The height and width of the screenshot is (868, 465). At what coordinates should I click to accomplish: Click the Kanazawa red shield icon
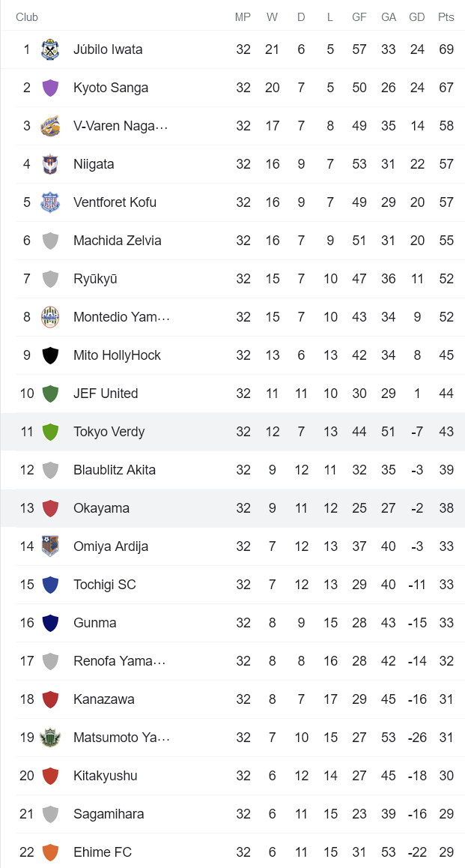coord(49,699)
